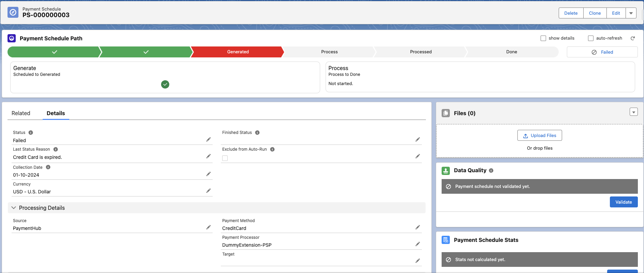Viewport: 644px width, 273px height.
Task: Click the edit pencil for Collection Date
Action: tap(208, 174)
